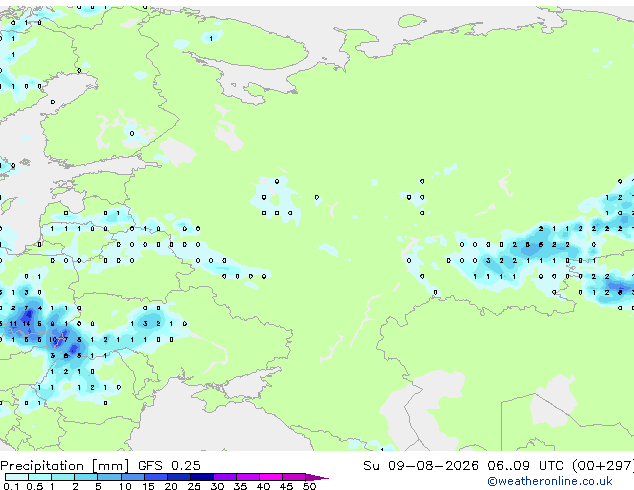The width and height of the screenshot is (634, 490).
Task: Click the "06..09 UTC" time text
Action: coord(525,466)
